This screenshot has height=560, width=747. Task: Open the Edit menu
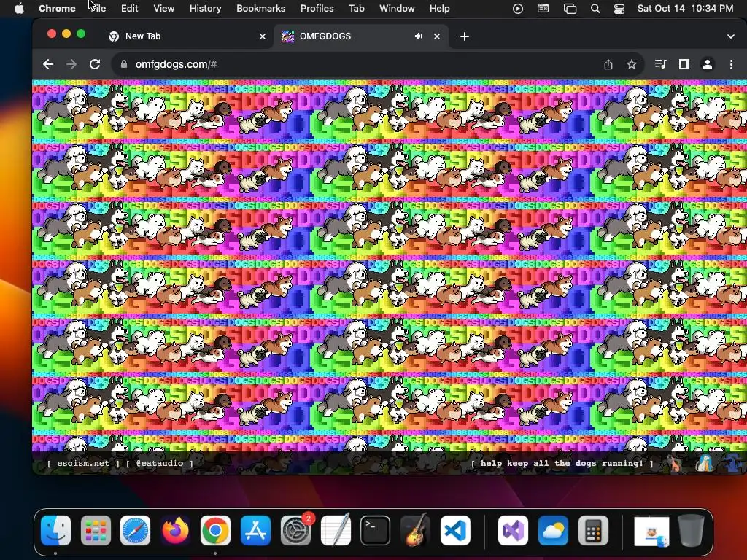click(129, 9)
